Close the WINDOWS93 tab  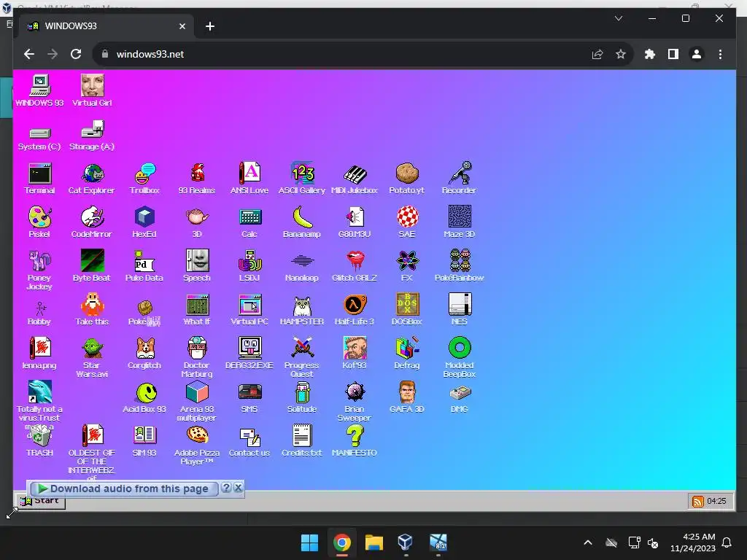click(x=182, y=26)
